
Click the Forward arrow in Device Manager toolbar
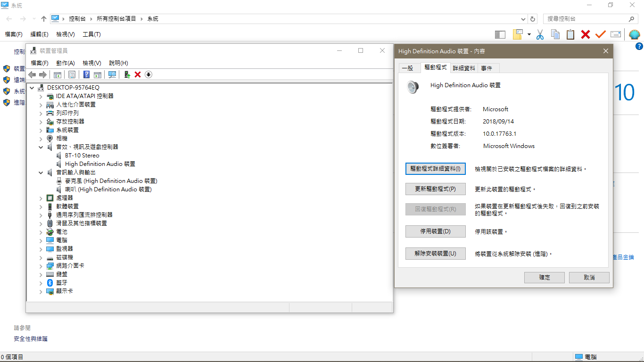tap(43, 74)
